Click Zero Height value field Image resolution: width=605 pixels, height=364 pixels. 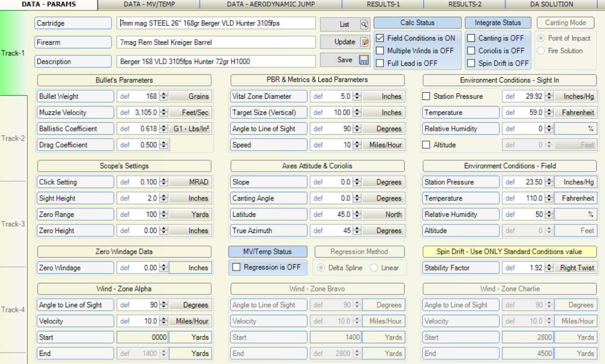tap(145, 231)
